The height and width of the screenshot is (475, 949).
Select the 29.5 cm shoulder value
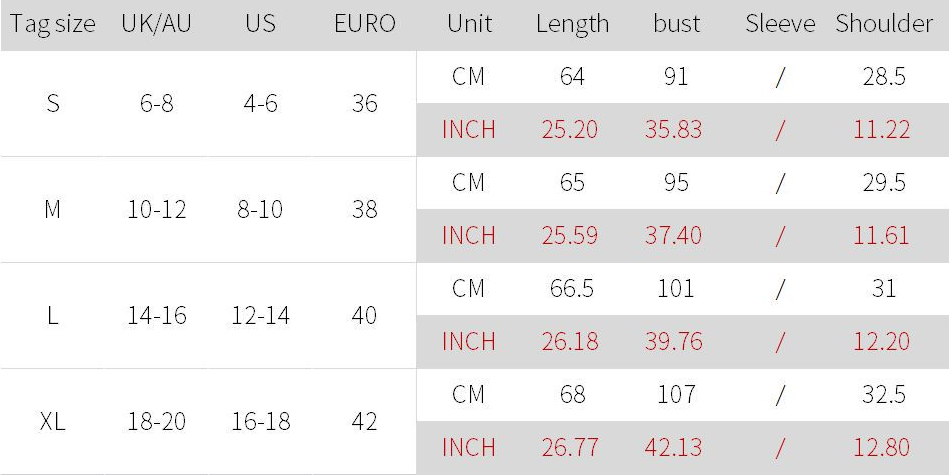884,182
